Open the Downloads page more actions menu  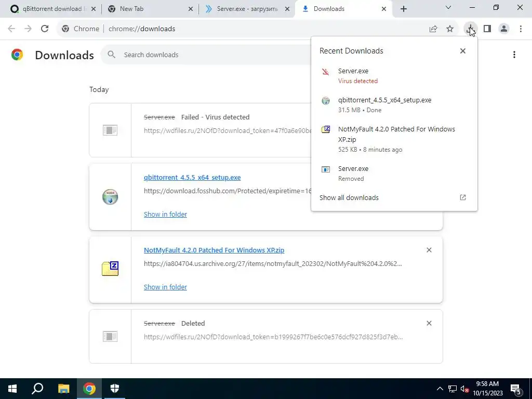pos(514,55)
